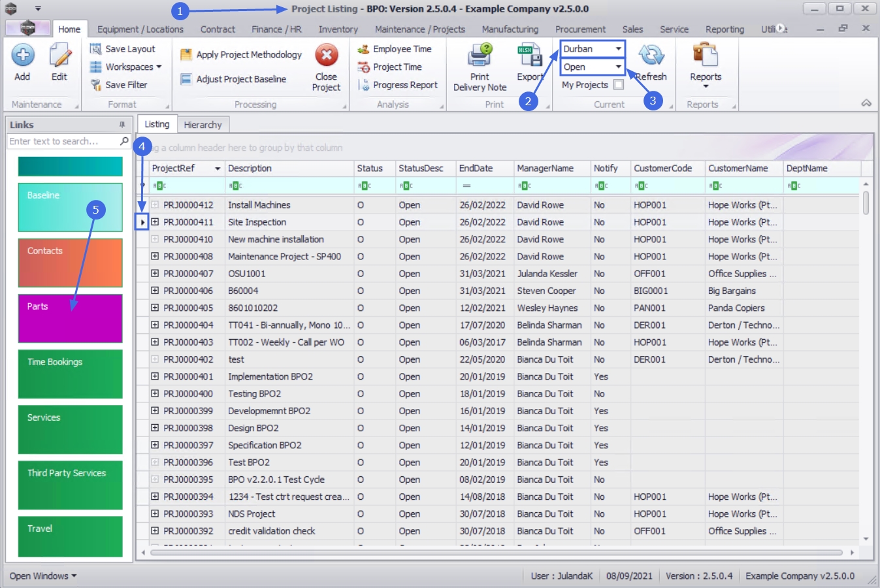The height and width of the screenshot is (588, 880).
Task: Click the Description filter row cell
Action: (x=289, y=186)
